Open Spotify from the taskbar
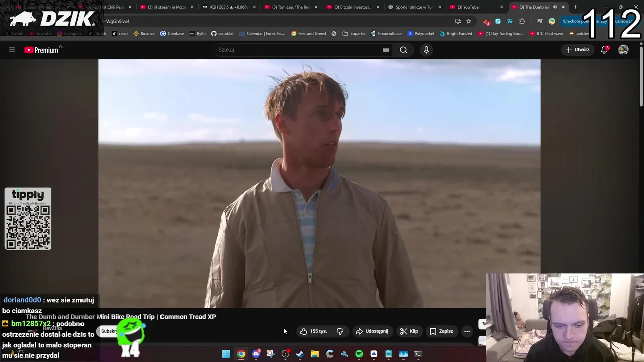Viewport: 644px width, 362px height. (359, 354)
